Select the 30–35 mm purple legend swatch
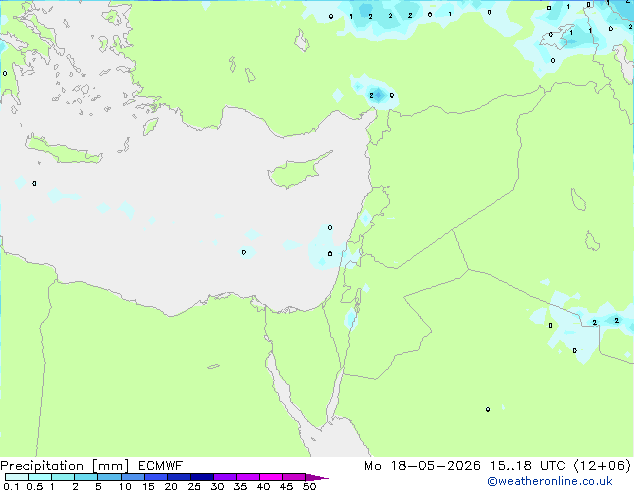This screenshot has height=490, width=634. coord(225,477)
